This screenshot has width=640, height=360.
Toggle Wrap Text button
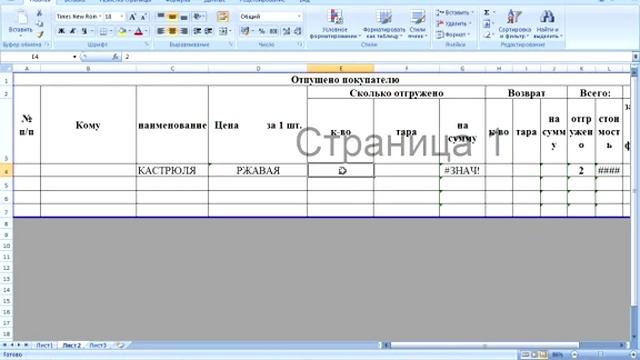tap(222, 17)
